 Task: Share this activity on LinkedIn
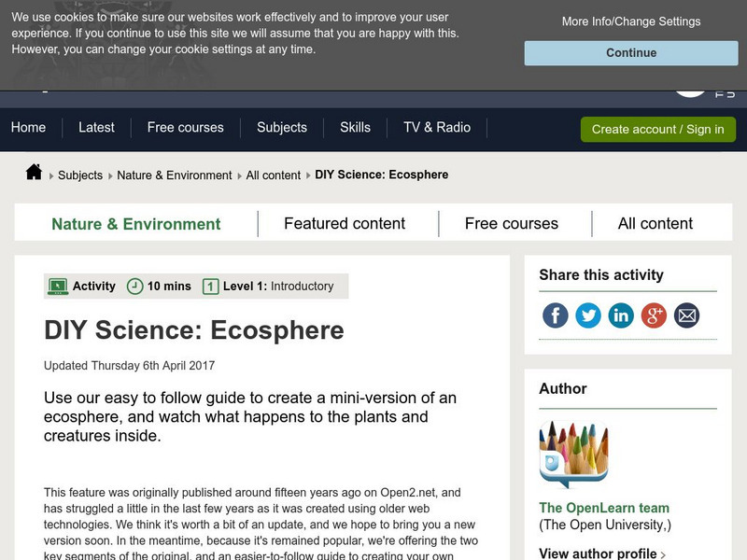(621, 315)
